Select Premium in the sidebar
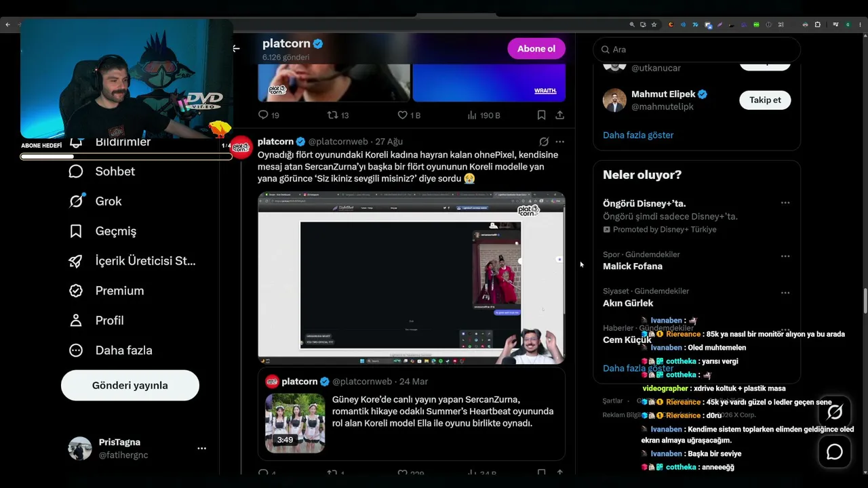This screenshot has width=868, height=488. [x=119, y=291]
